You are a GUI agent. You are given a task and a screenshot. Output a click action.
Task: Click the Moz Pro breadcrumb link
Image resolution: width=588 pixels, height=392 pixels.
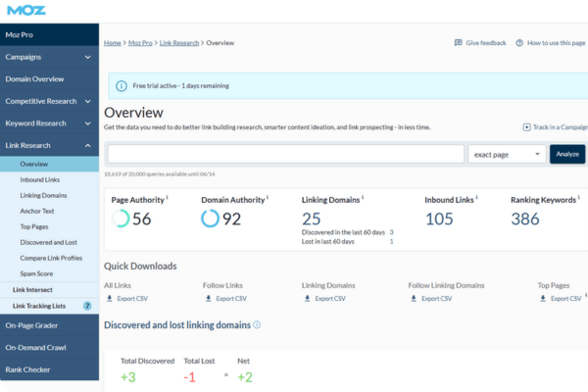pyautogui.click(x=140, y=43)
